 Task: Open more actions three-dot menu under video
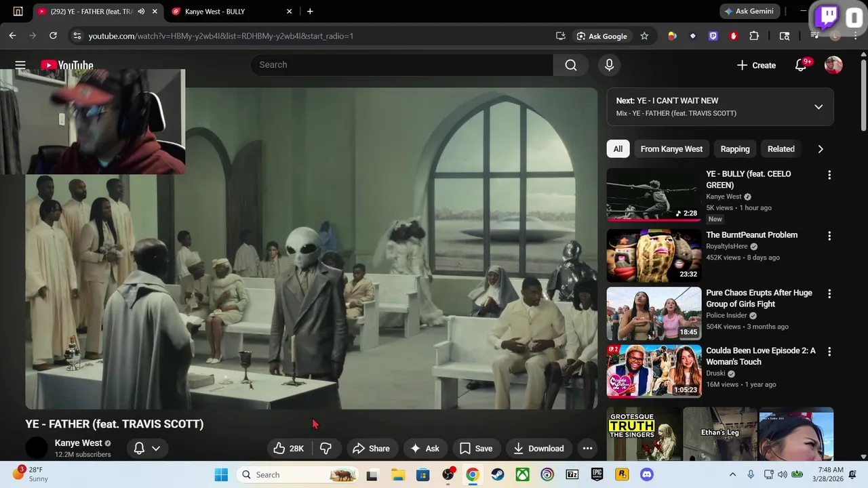pos(587,448)
